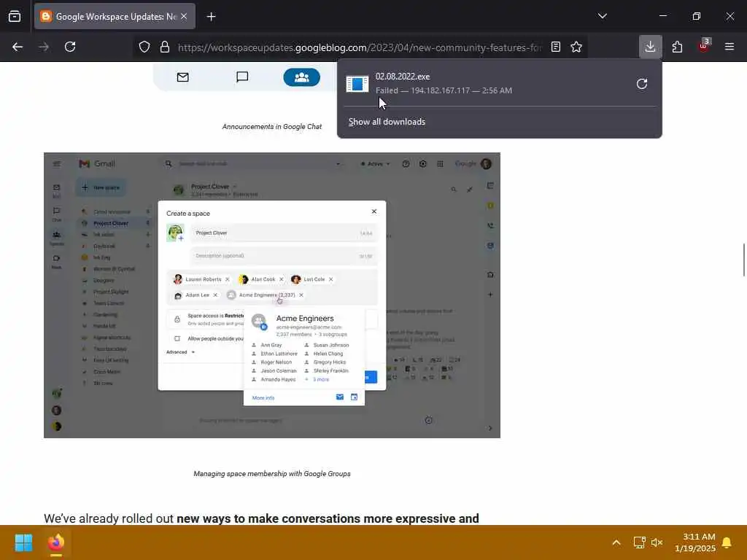Viewport: 747px width, 560px height.
Task: Reload the current page
Action: tap(70, 47)
